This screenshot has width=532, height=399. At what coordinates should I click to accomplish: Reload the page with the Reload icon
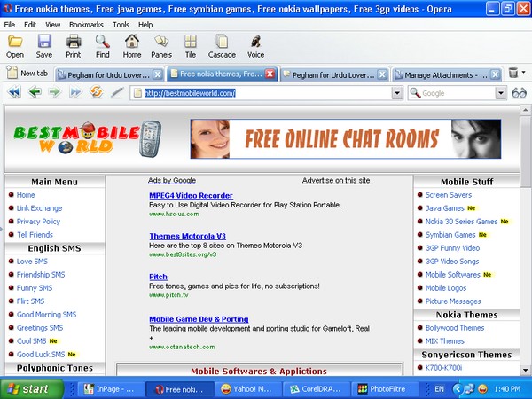point(97,92)
